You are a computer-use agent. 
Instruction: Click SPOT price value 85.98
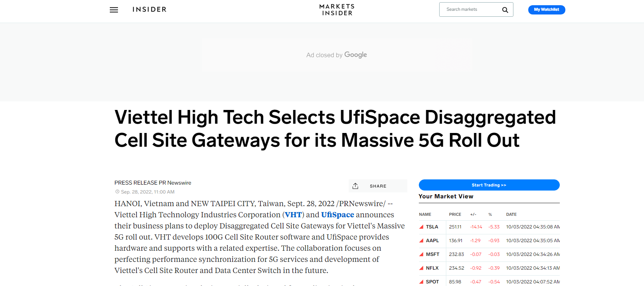(x=455, y=282)
